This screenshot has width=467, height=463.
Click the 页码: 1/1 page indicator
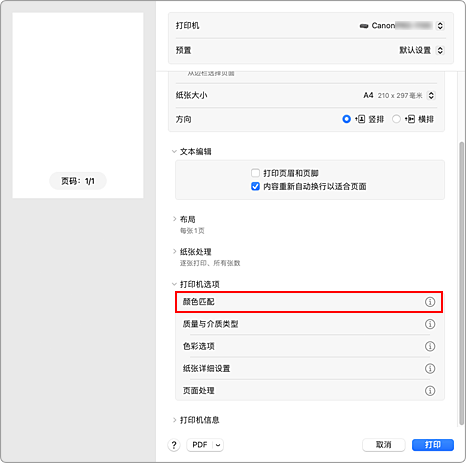tap(78, 181)
